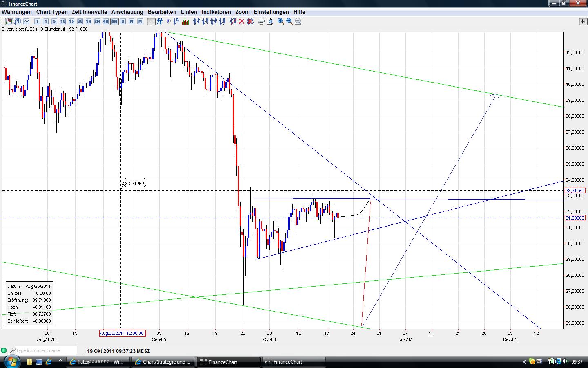Open the Einstellungen menu

pyautogui.click(x=271, y=12)
